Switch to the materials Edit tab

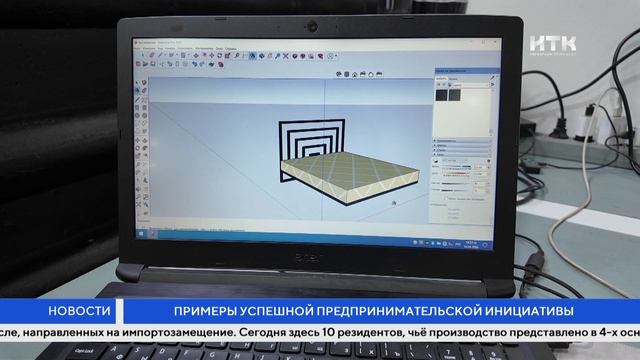coord(453,79)
